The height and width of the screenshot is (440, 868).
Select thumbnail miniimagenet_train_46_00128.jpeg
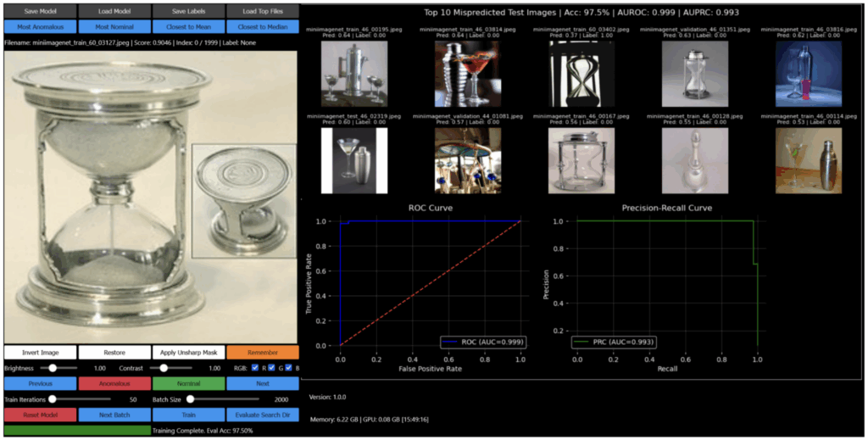(695, 160)
